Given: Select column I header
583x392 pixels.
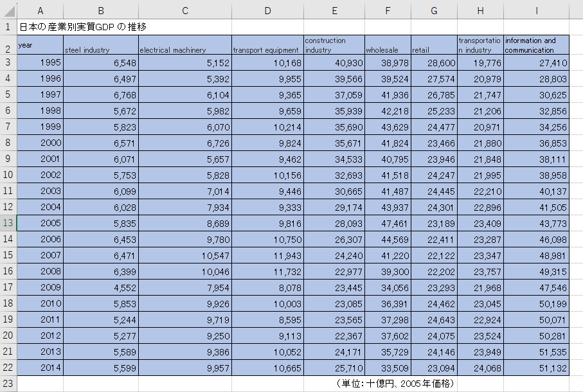Looking at the screenshot, I should coord(536,10).
